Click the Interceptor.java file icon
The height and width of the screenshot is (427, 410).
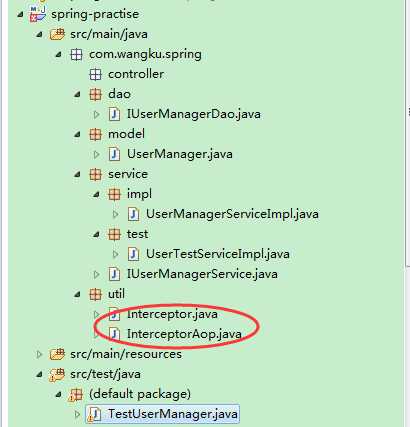(x=114, y=314)
